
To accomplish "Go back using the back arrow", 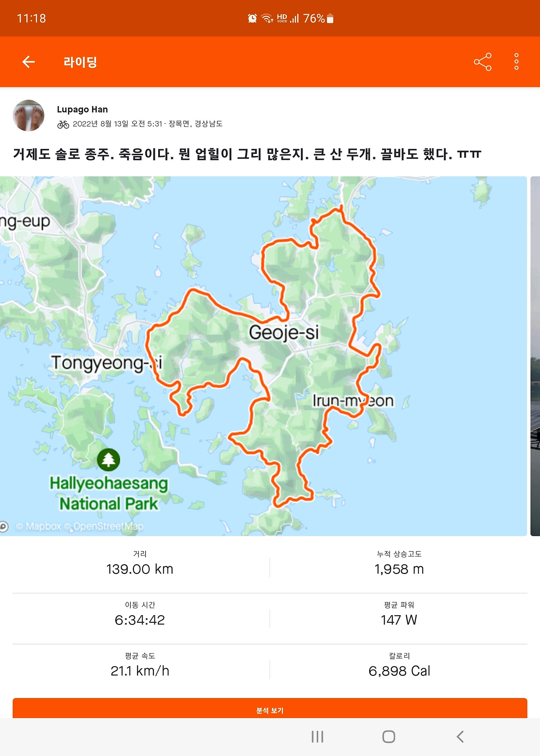I will tap(28, 62).
